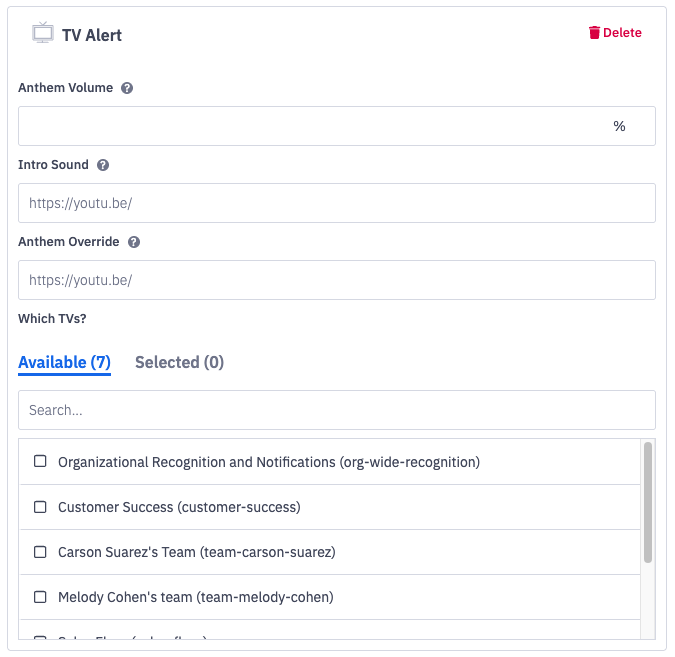This screenshot has width=675, height=657.
Task: Select Customer Success (customer-success) list row
Action: pos(179,507)
